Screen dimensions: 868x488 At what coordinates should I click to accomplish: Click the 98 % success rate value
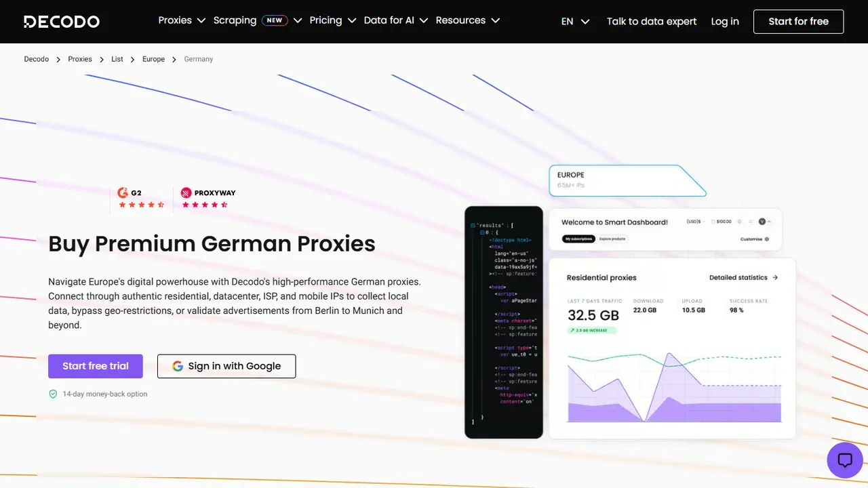(x=736, y=310)
